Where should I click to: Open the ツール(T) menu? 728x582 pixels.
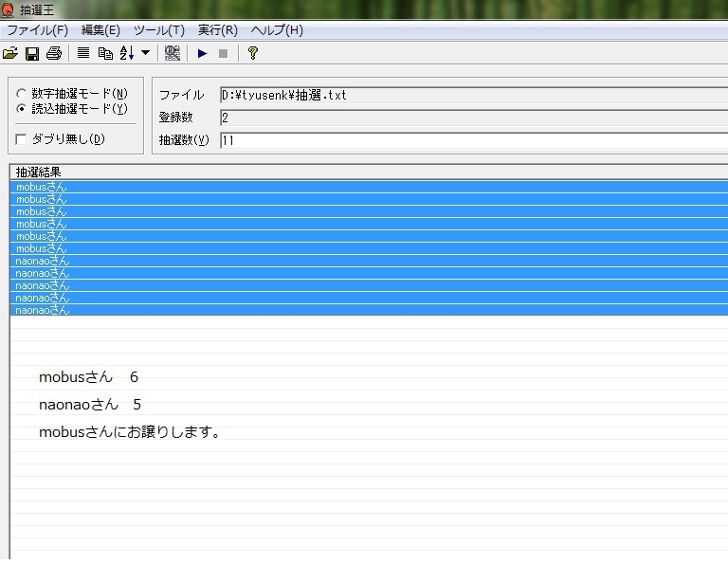(x=159, y=30)
